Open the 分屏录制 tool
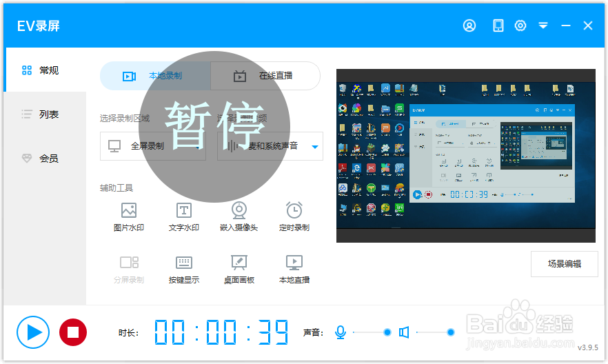 point(129,269)
